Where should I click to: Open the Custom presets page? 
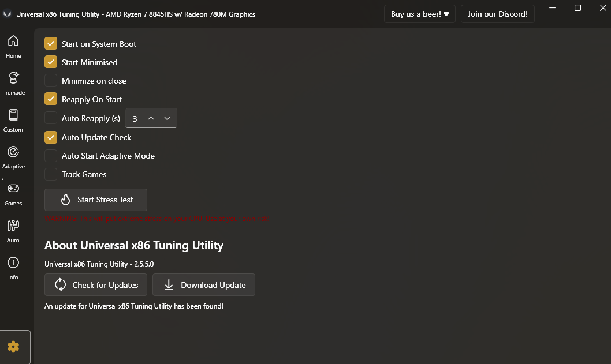pos(13,120)
